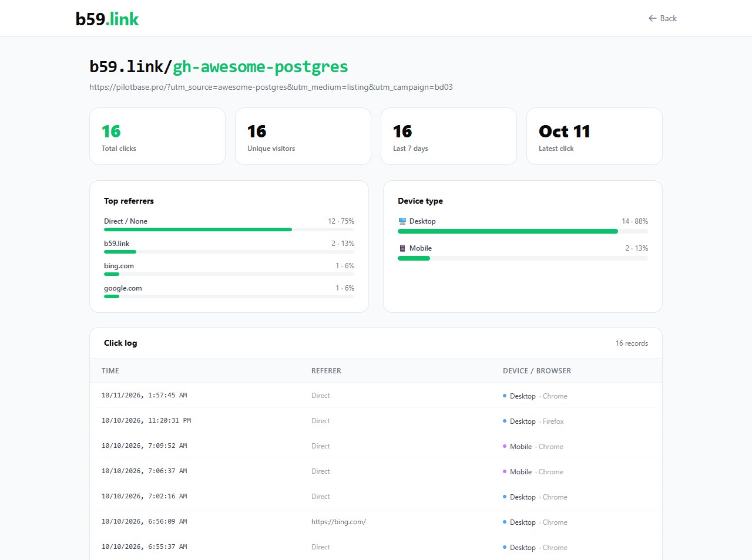Click the Mobile device progress bar
This screenshot has height=560, width=752.
(523, 258)
